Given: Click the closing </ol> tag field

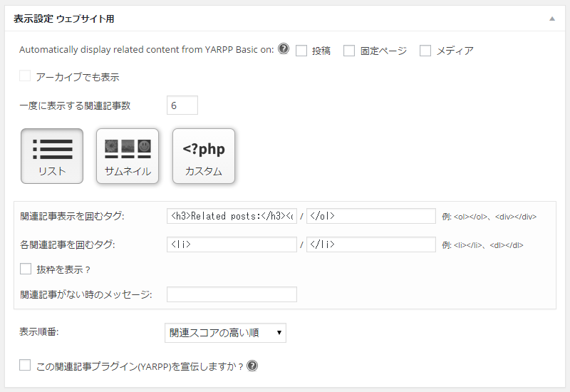Looking at the screenshot, I should click(370, 216).
